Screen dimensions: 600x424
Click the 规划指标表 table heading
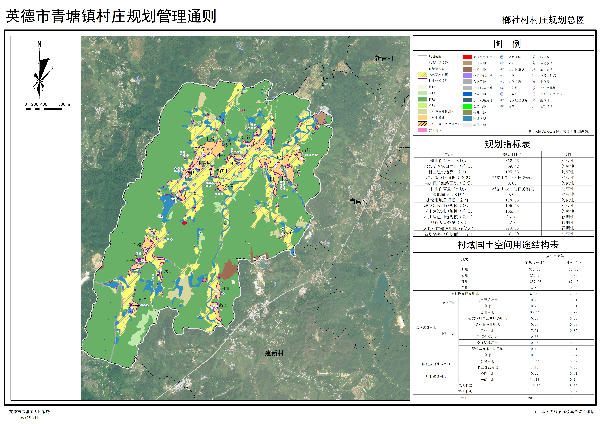click(x=507, y=144)
